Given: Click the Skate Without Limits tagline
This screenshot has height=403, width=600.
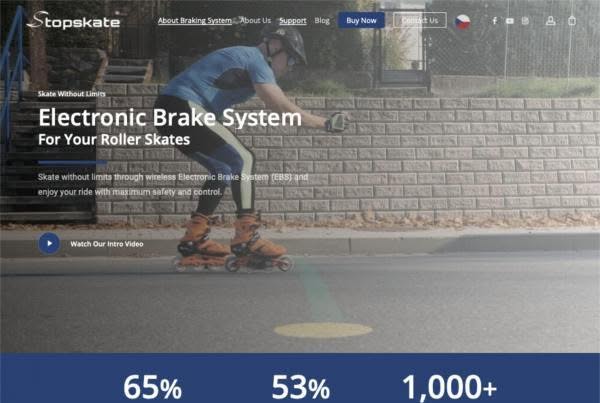Looking at the screenshot, I should [x=72, y=94].
